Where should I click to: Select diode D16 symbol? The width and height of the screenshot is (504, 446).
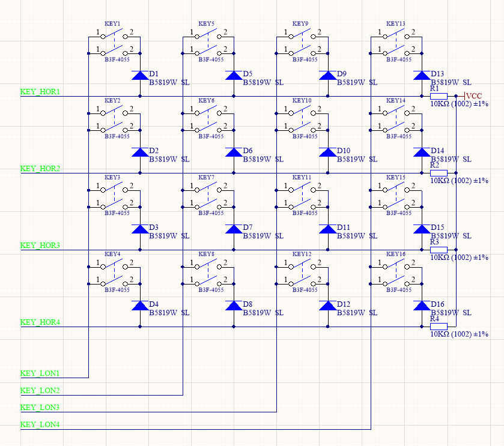pyautogui.click(x=422, y=306)
